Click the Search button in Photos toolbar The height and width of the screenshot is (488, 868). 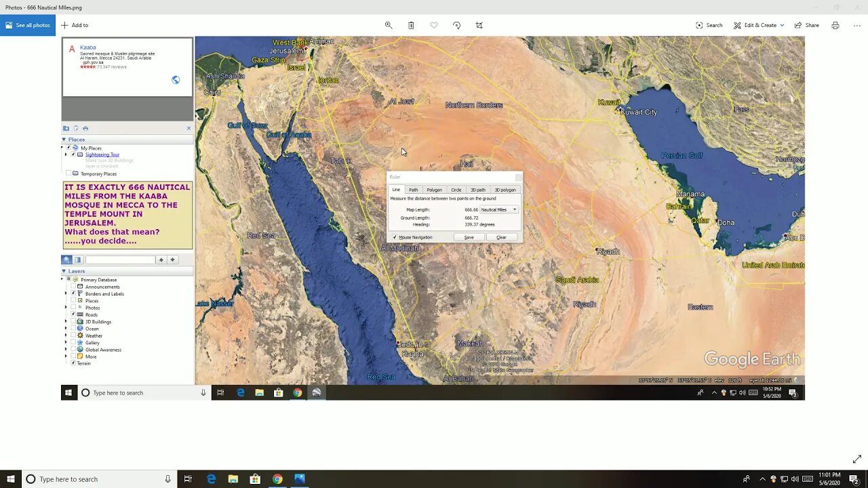[709, 25]
